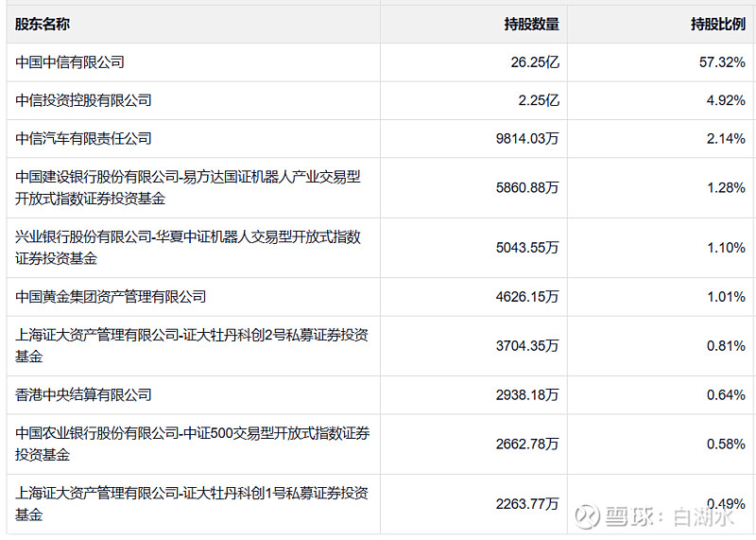Click the 0.49% ratio cell

click(x=726, y=504)
